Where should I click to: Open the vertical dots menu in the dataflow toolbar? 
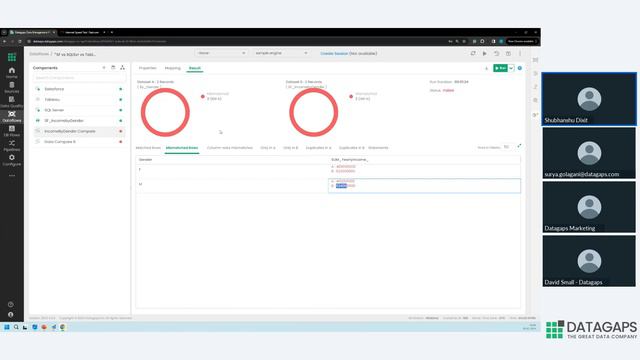(520, 53)
